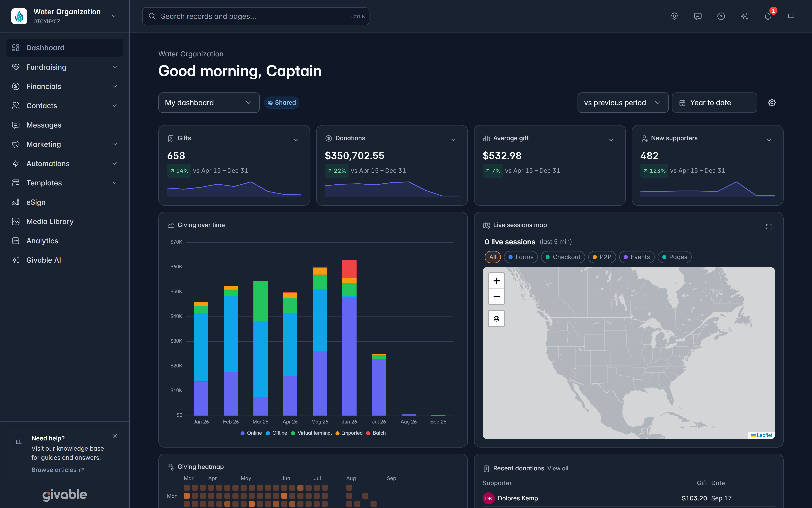Viewport: 812px width, 508px height.
Task: Toggle Batch series in chart legend
Action: click(376, 433)
